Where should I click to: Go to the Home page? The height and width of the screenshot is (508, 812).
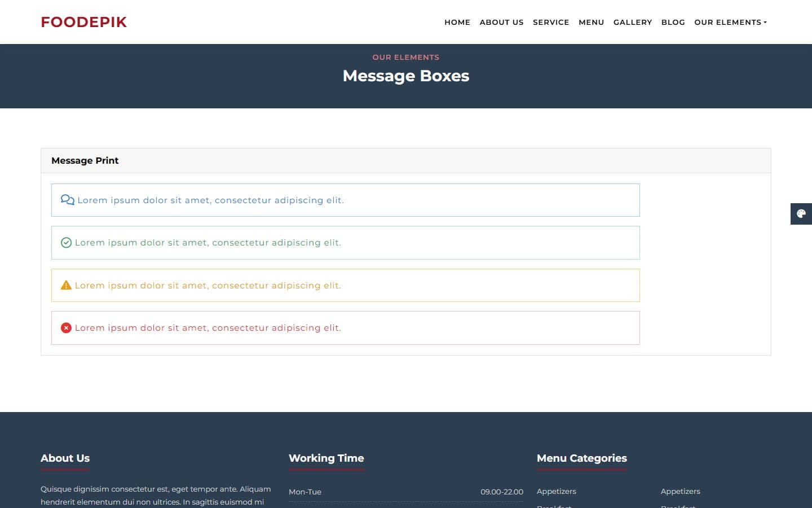pos(457,22)
